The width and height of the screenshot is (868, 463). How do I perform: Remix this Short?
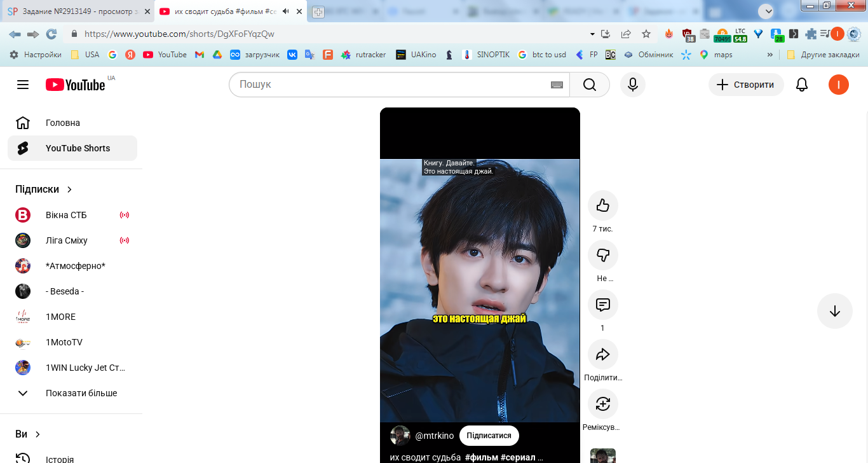(603, 404)
